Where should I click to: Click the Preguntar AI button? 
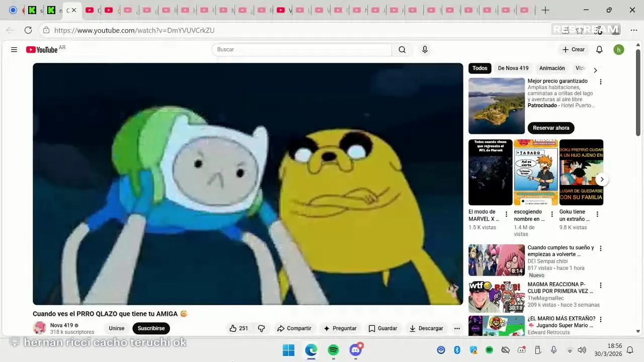point(340,328)
